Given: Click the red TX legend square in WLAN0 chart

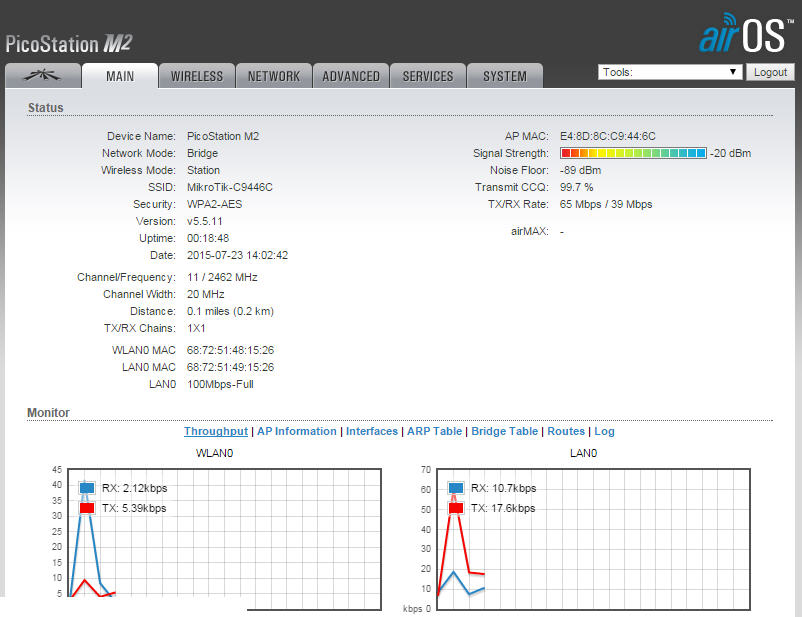Looking at the screenshot, I should [87, 508].
